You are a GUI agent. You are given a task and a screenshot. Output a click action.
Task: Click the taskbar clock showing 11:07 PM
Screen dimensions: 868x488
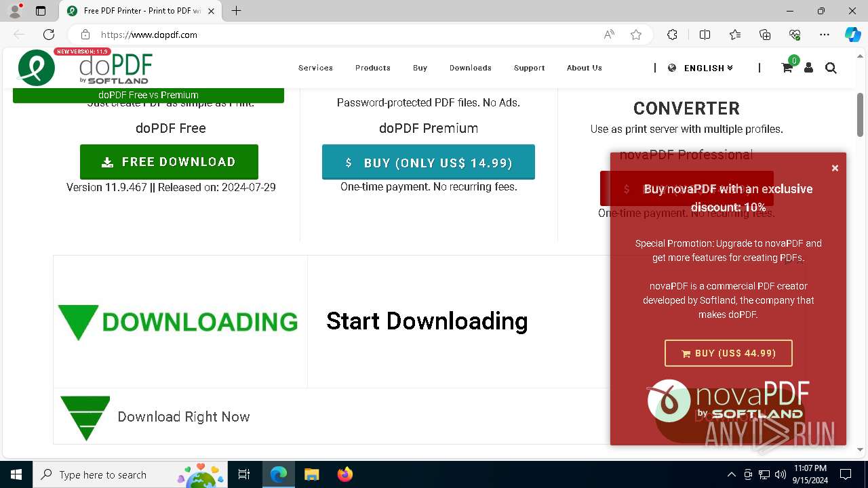(810, 474)
